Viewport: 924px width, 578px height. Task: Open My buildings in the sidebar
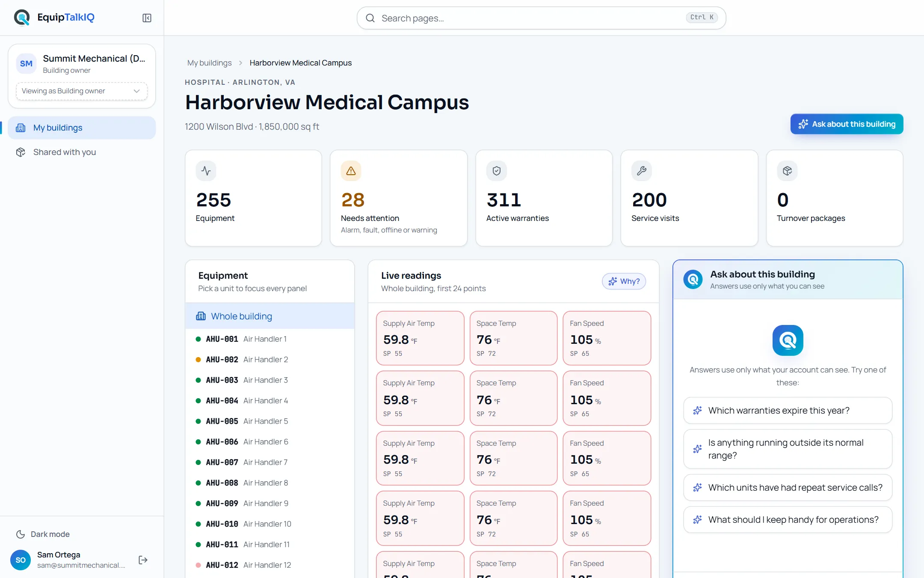coord(82,128)
